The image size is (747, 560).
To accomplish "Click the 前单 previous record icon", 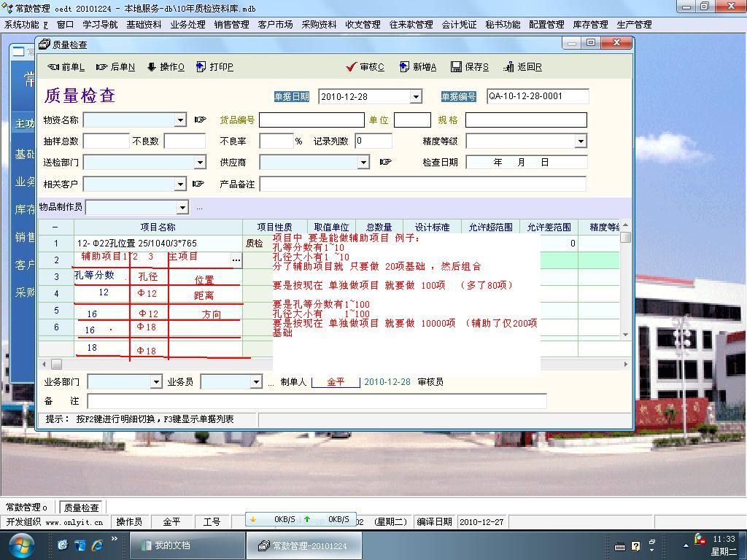I will tap(53, 67).
